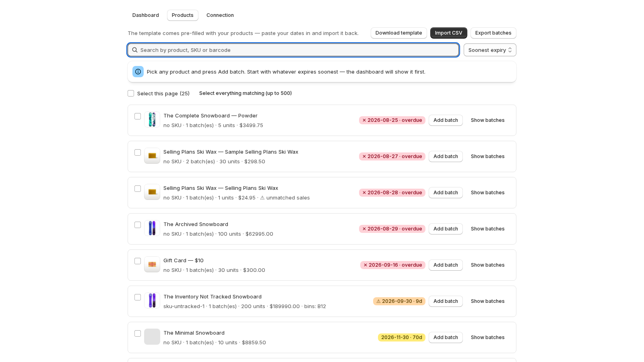Add batch to The Minimal Snowboard

[446, 337]
